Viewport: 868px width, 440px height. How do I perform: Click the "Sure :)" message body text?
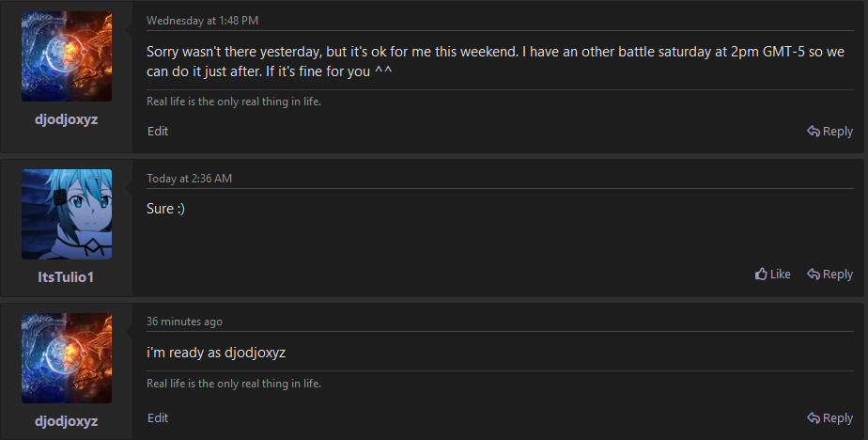tap(165, 209)
